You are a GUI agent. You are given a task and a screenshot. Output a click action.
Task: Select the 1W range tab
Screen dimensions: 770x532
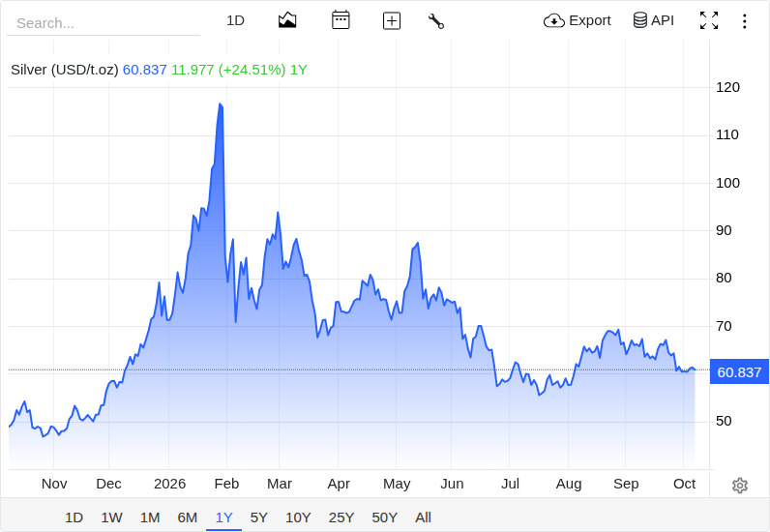[x=111, y=517]
